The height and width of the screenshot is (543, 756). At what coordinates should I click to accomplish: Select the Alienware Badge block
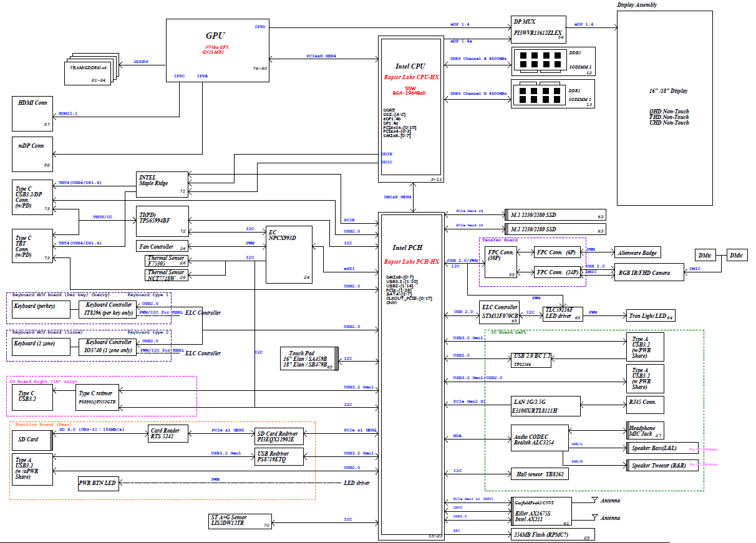637,252
